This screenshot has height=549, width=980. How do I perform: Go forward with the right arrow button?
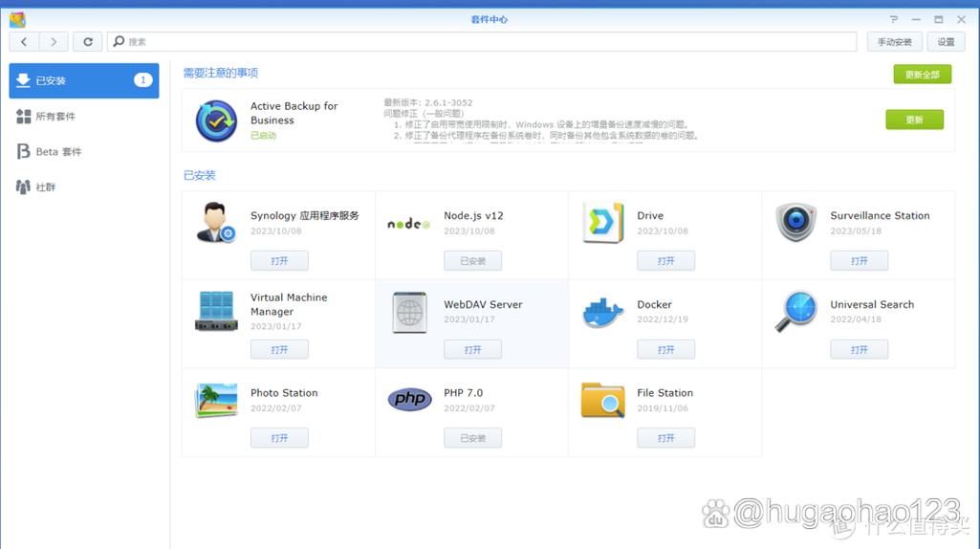54,42
